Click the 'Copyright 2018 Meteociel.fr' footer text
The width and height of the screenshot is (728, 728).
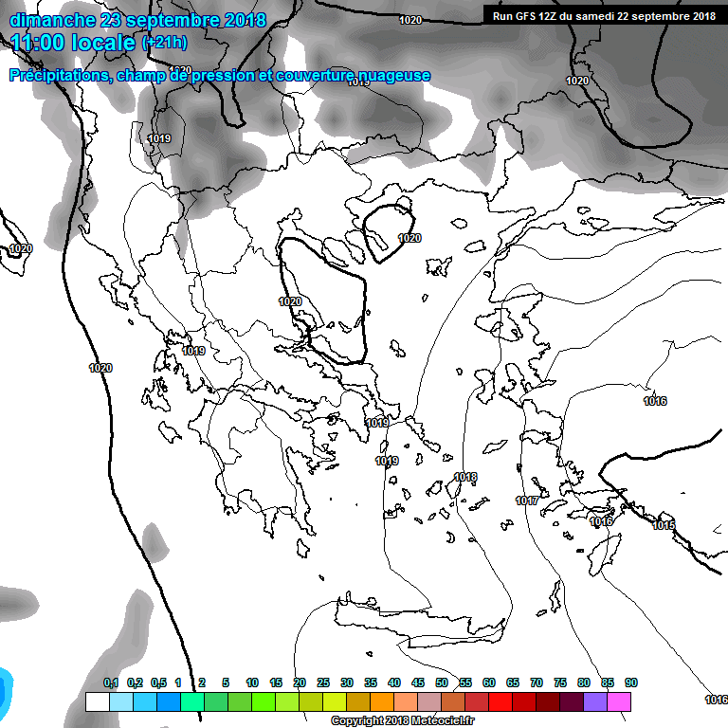(403, 720)
